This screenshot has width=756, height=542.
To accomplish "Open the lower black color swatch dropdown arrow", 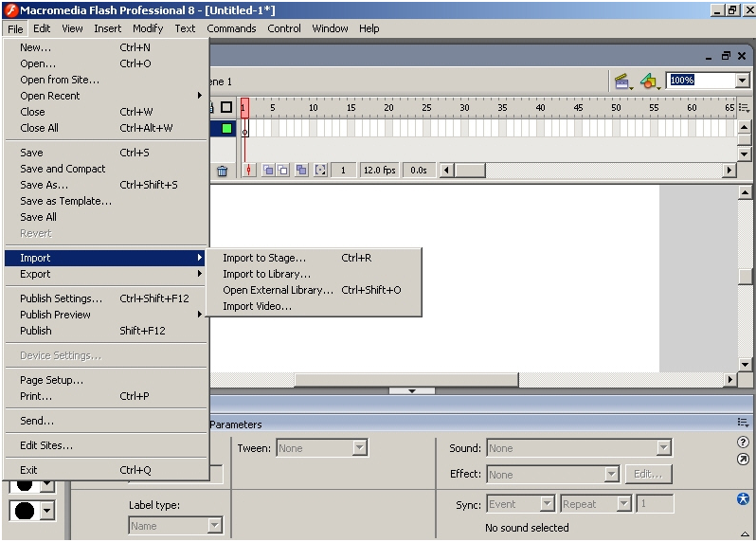I will [46, 510].
